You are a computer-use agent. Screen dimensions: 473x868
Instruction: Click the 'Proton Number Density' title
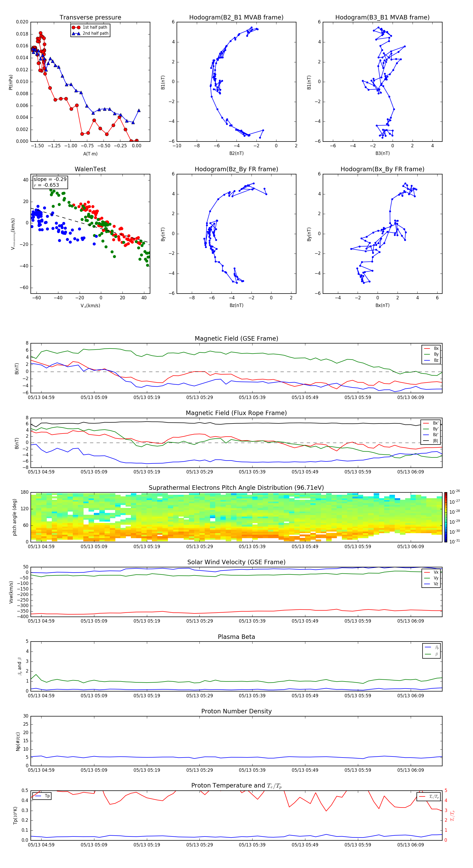point(236,711)
